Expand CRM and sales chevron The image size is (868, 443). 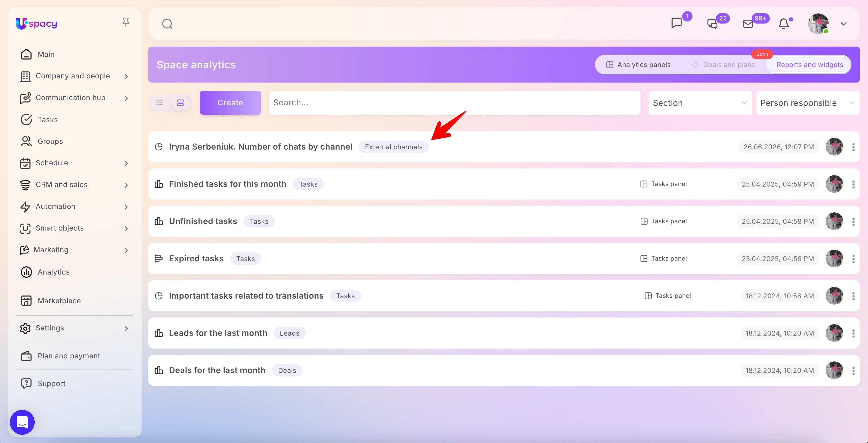126,185
